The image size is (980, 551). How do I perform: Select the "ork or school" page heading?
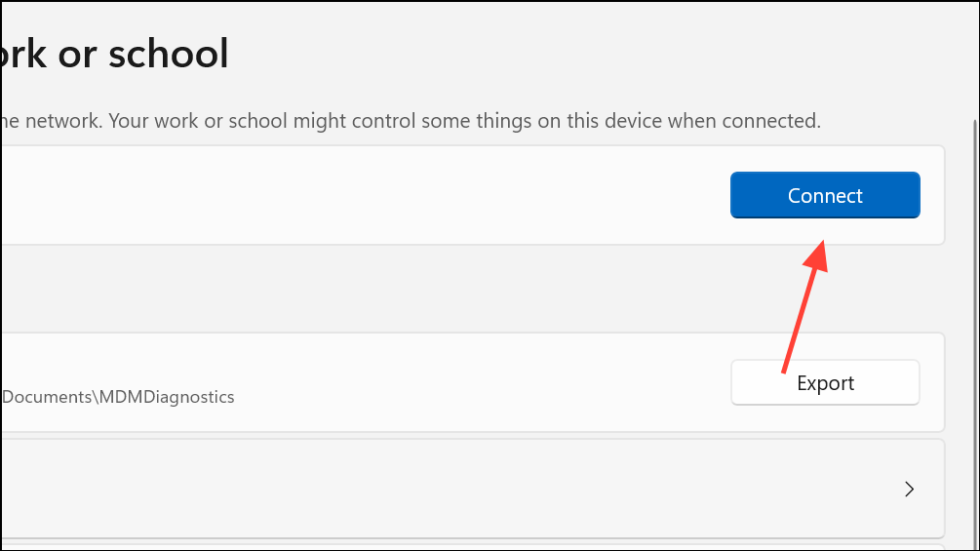[114, 54]
